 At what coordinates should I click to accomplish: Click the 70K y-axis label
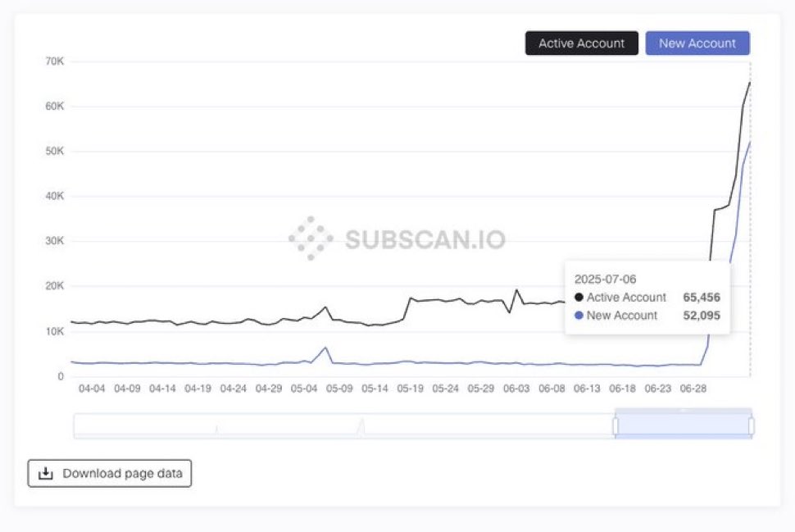tap(55, 61)
